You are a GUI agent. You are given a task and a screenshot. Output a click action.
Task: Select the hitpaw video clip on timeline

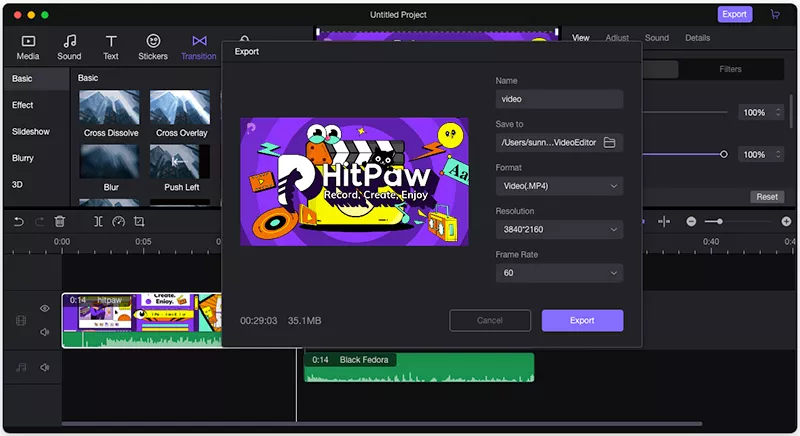(x=142, y=320)
